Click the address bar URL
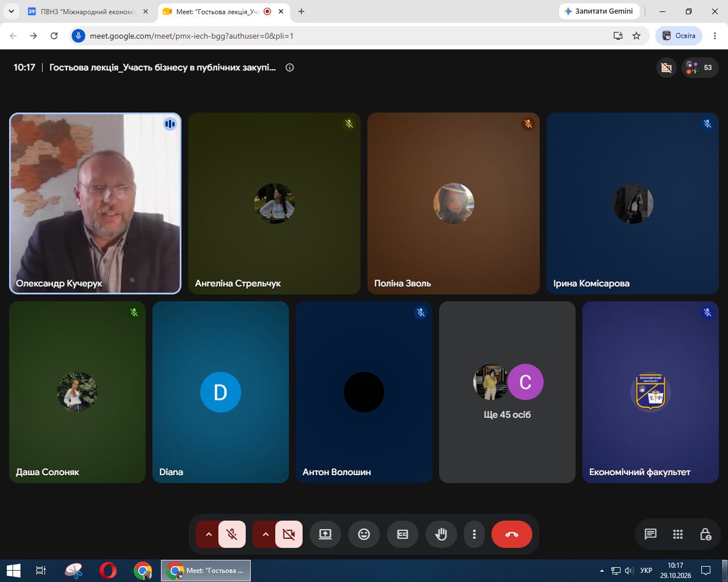Viewport: 728px width, 582px height. (x=192, y=36)
